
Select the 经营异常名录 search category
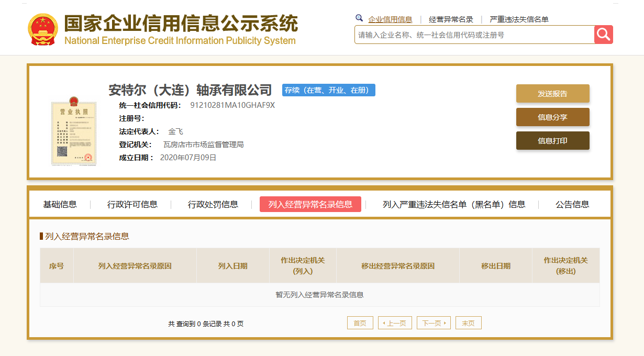coord(451,19)
